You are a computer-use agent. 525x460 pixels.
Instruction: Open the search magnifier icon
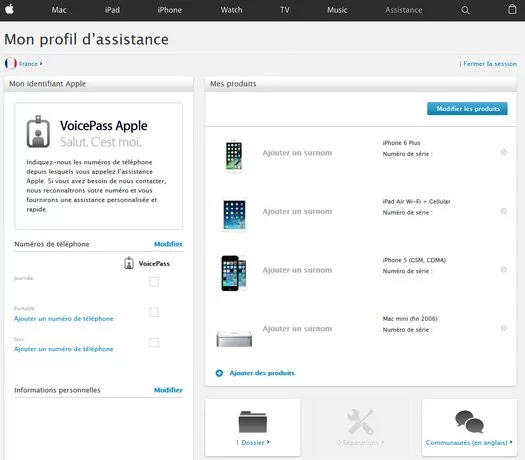(465, 10)
